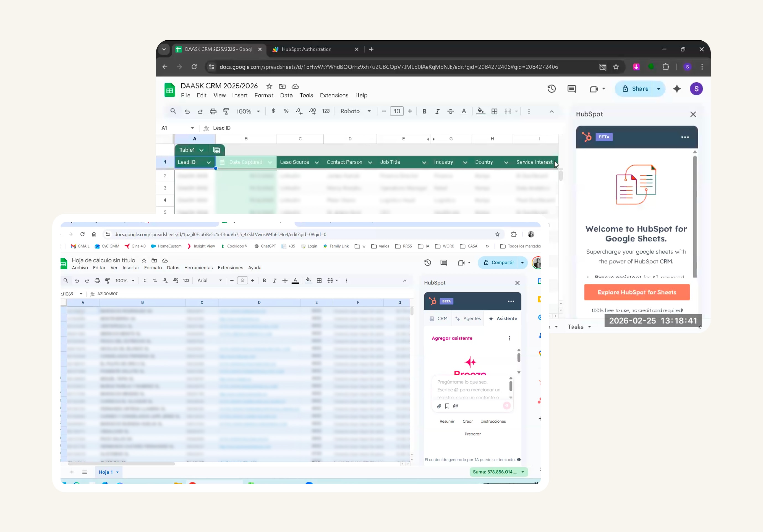The height and width of the screenshot is (532, 763).
Task: Open Industry column dropdown arrow
Action: click(x=465, y=162)
